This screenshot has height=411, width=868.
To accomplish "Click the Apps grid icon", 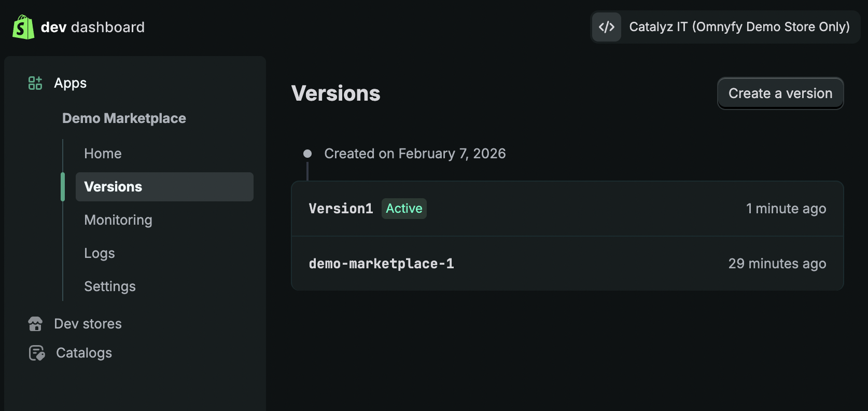I will click(x=35, y=83).
